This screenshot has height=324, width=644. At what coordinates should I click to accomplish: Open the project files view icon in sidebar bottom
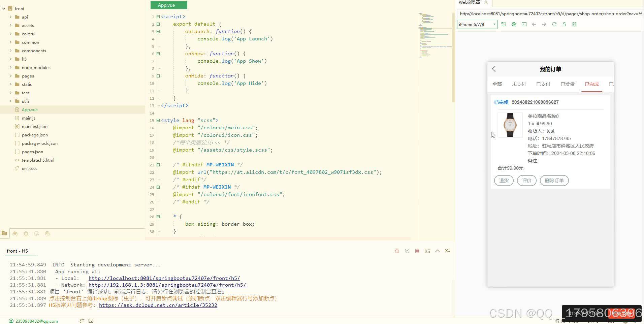pyautogui.click(x=4, y=233)
